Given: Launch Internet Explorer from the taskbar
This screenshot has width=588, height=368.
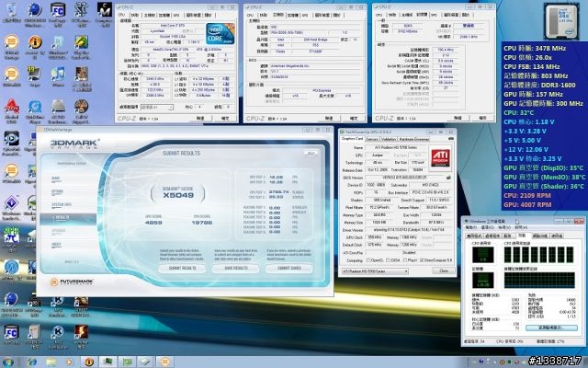Looking at the screenshot, I should click(32, 362).
